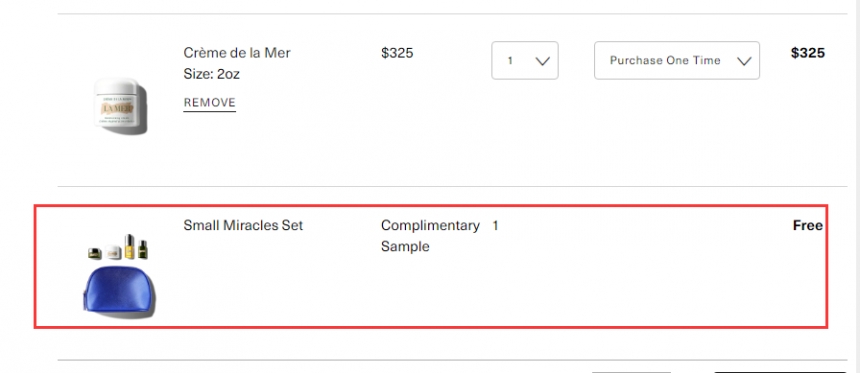Click the chevron beside Purchase One Time
The width and height of the screenshot is (860, 373).
pos(744,61)
